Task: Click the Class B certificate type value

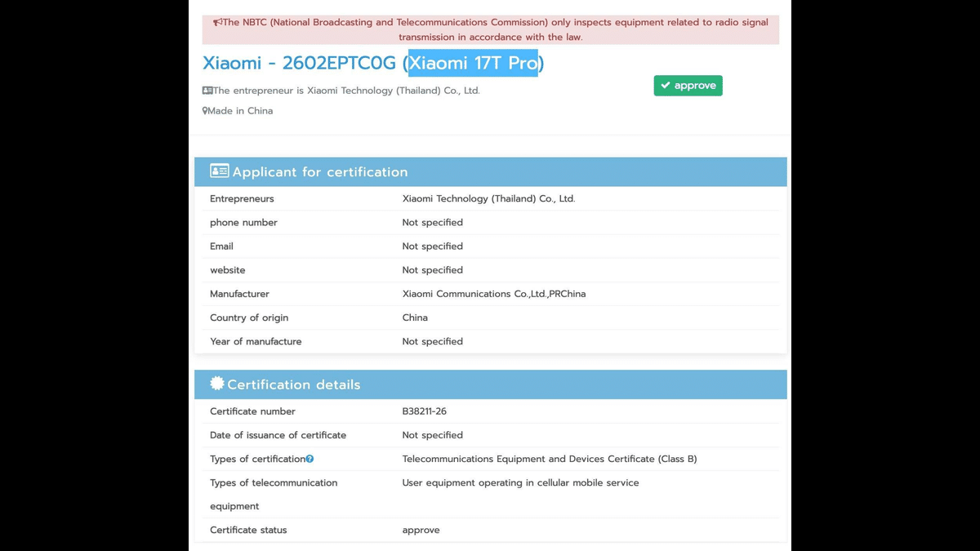Action: point(549,459)
